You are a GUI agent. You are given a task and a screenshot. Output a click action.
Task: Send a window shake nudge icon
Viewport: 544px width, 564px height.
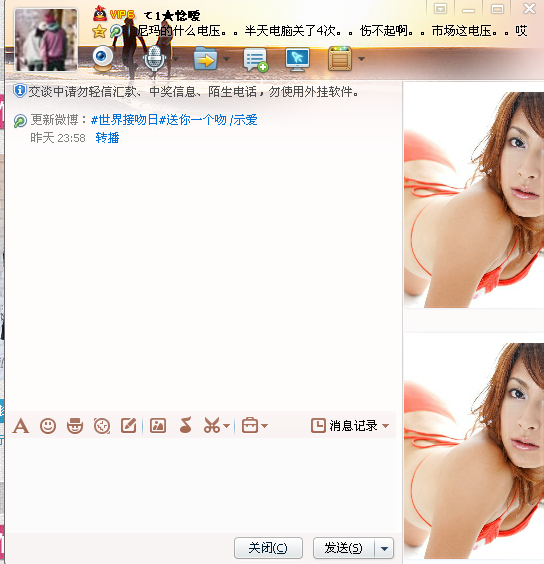pos(102,426)
